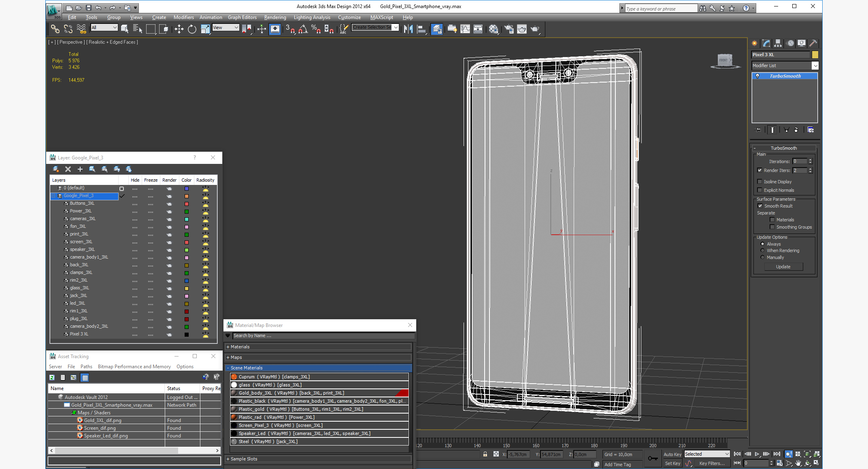Open the Rendering menu
868x469 pixels.
(275, 17)
